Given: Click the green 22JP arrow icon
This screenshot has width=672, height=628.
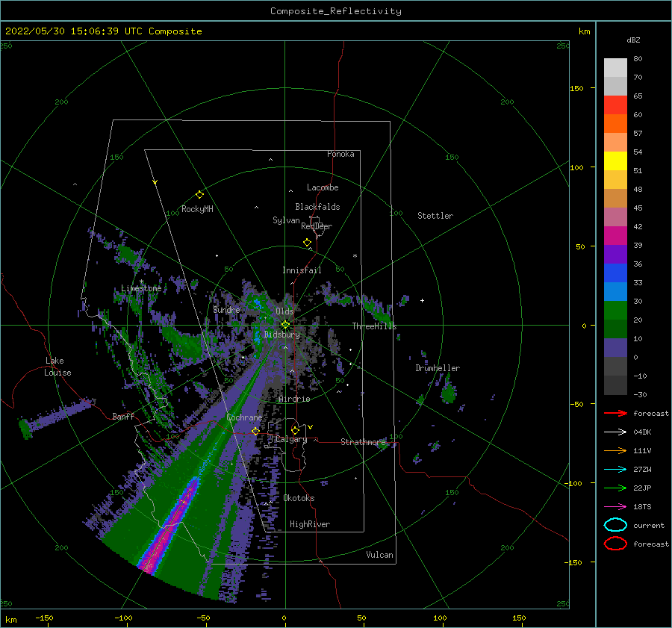Looking at the screenshot, I should 615,488.
